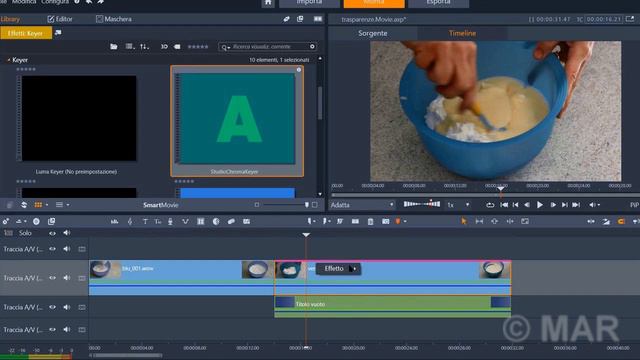
Task: Click the Redo arrow in menu bar
Action: (x=100, y=2)
